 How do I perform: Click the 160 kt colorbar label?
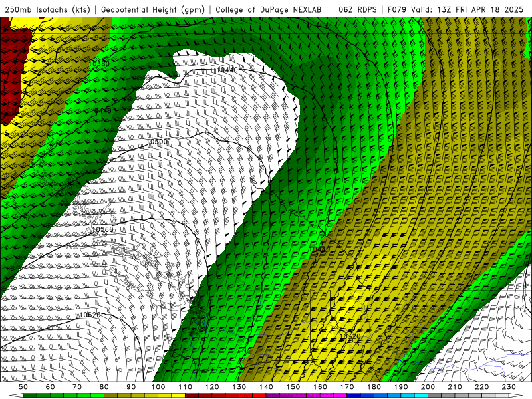pyautogui.click(x=321, y=387)
